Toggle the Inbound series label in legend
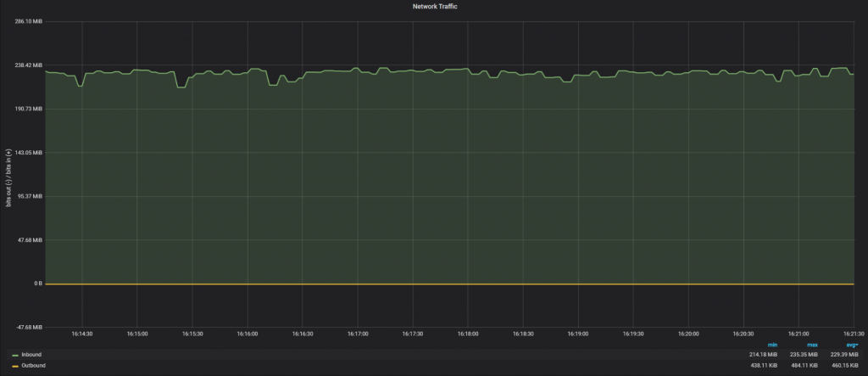The width and height of the screenshot is (868, 376). click(31, 354)
